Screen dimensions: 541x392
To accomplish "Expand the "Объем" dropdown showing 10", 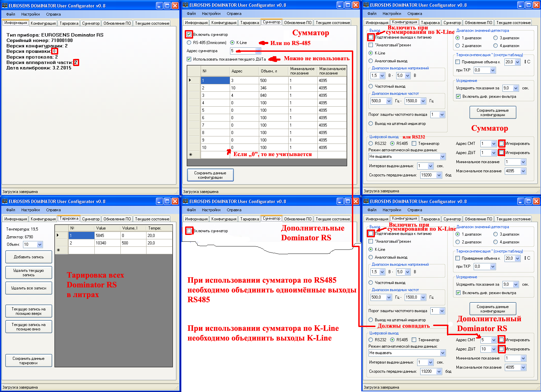I will pos(40,244).
